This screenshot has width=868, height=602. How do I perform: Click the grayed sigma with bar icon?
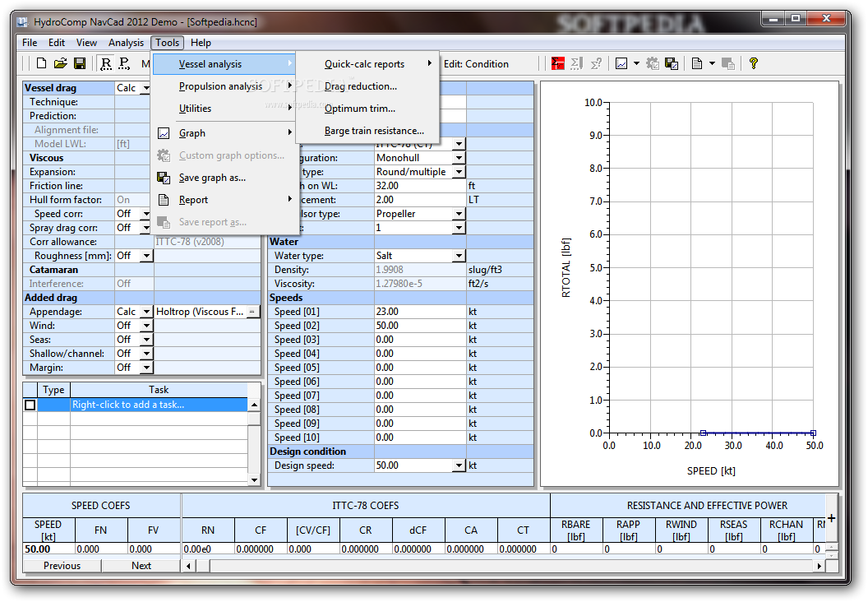coord(576,63)
